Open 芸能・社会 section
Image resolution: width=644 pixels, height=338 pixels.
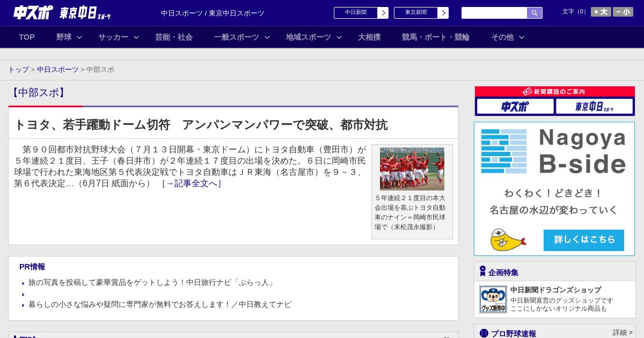pyautogui.click(x=174, y=37)
